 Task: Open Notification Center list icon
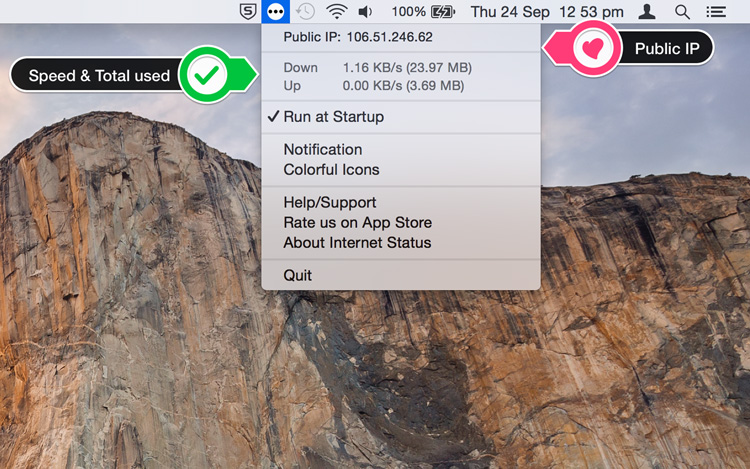tap(716, 12)
